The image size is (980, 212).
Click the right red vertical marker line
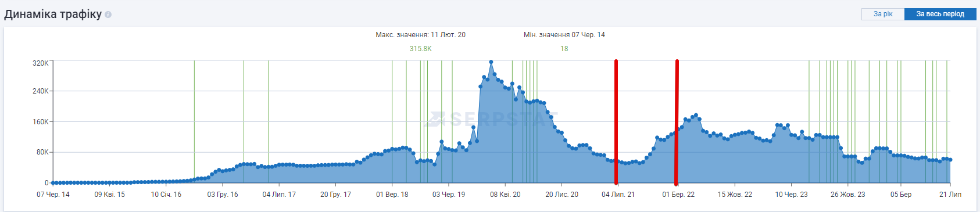677,122
